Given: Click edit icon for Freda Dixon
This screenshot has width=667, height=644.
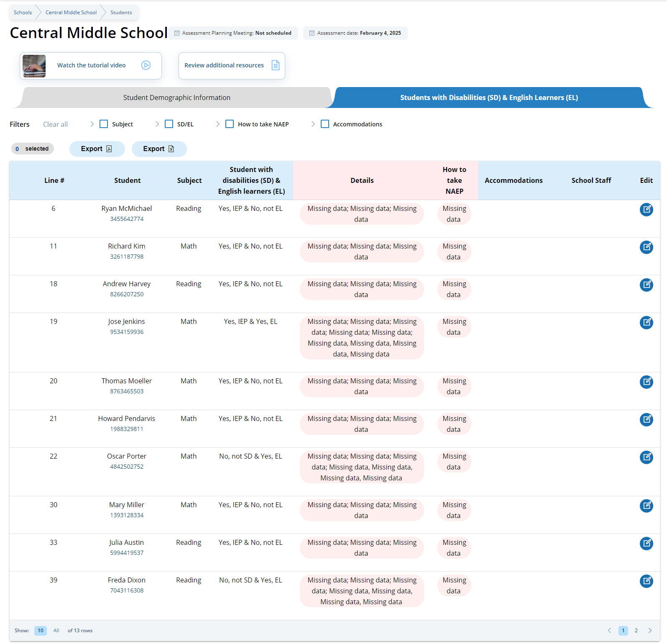Looking at the screenshot, I should pyautogui.click(x=646, y=581).
